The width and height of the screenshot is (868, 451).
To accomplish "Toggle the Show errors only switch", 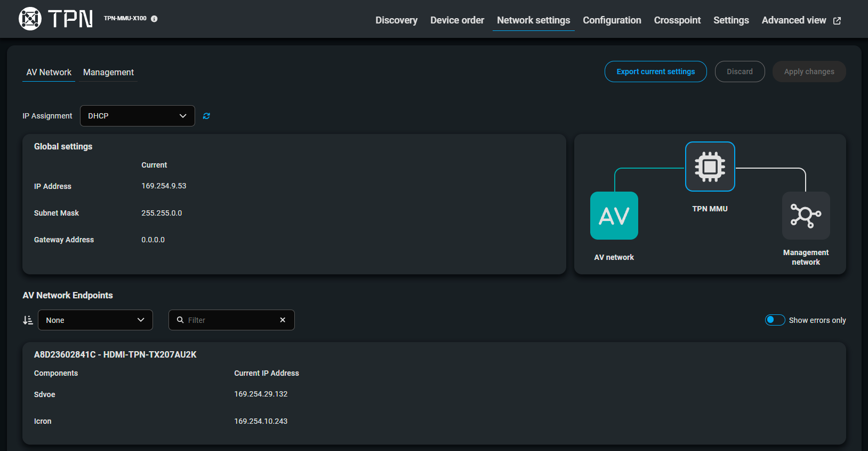I will [775, 320].
